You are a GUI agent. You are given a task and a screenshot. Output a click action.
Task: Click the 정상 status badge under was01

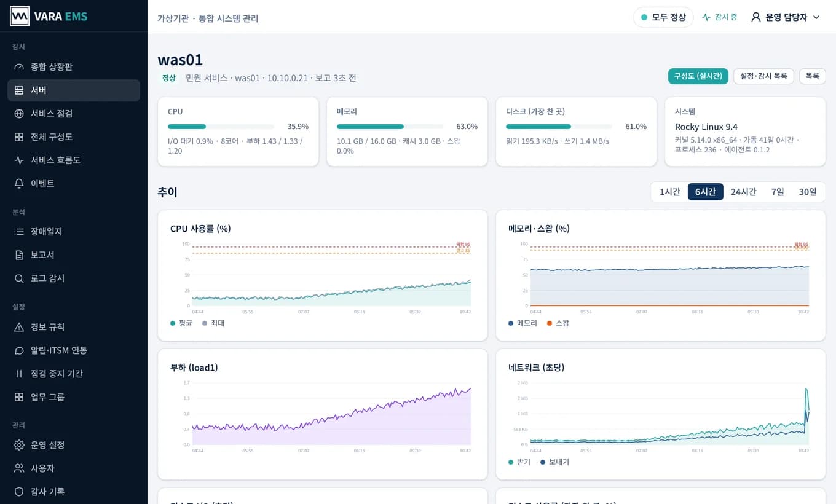tap(168, 78)
